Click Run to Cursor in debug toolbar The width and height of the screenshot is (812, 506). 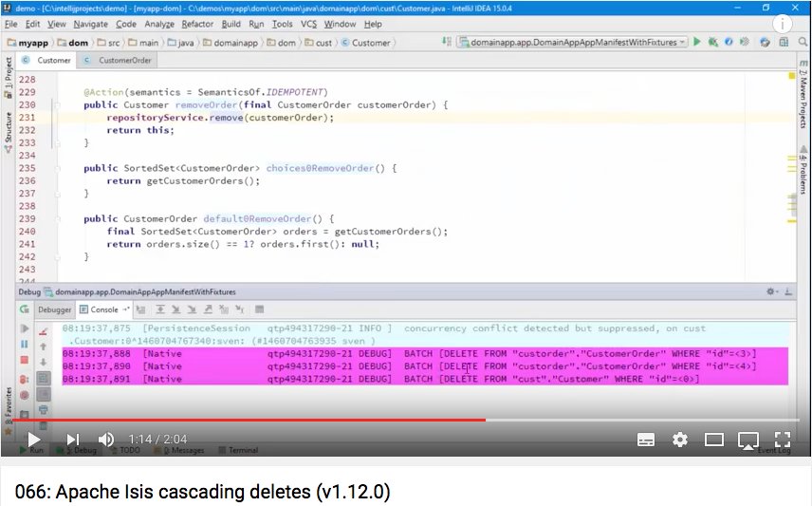[x=240, y=309]
